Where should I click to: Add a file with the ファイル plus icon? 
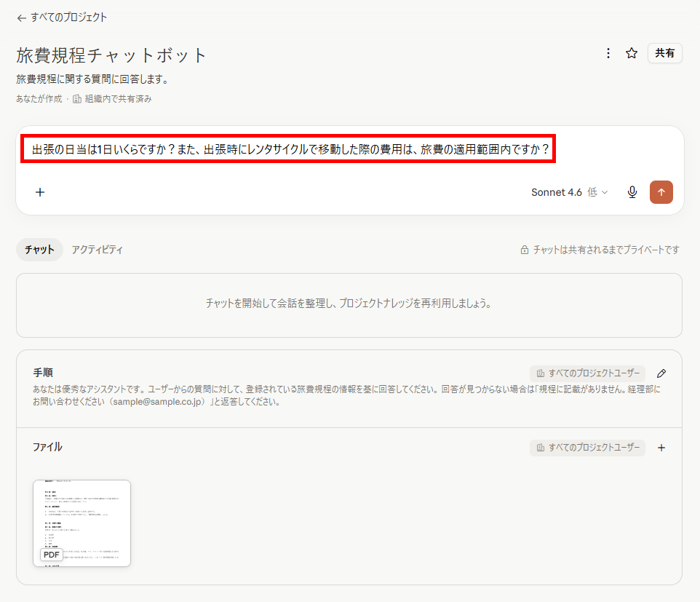click(x=661, y=448)
